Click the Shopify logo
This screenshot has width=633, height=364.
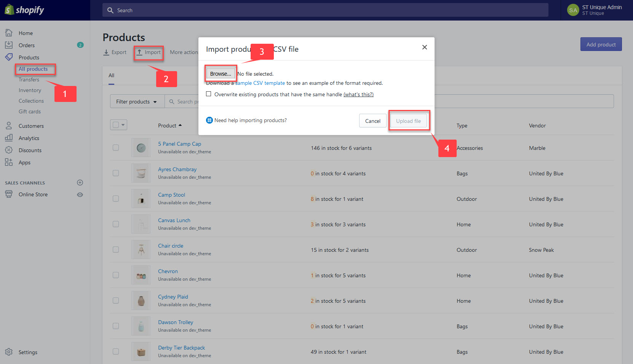coord(24,10)
